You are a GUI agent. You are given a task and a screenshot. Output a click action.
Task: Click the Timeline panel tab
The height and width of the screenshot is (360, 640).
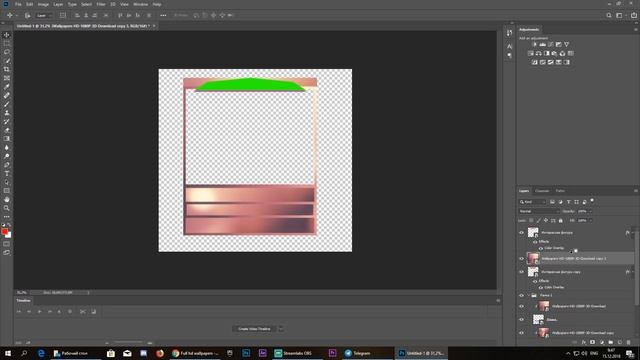[x=23, y=301]
